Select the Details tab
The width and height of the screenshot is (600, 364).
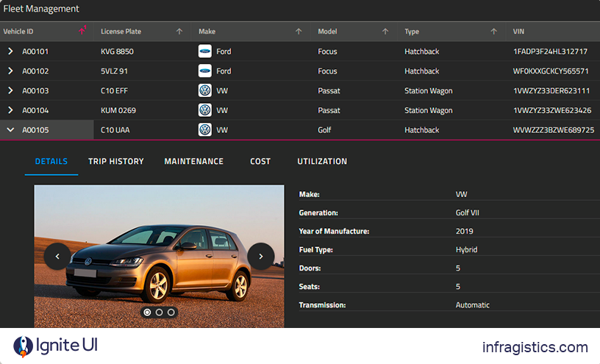(51, 162)
